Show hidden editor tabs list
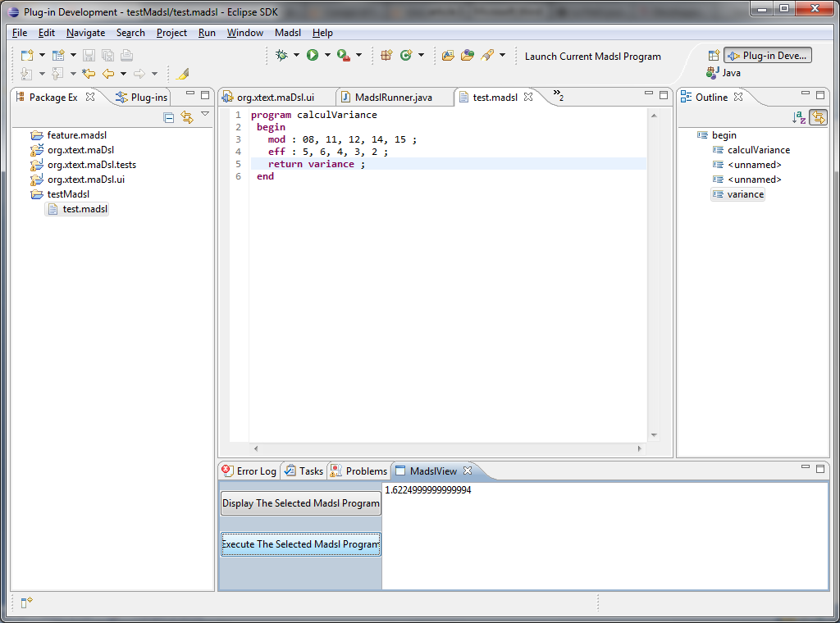 coord(558,95)
